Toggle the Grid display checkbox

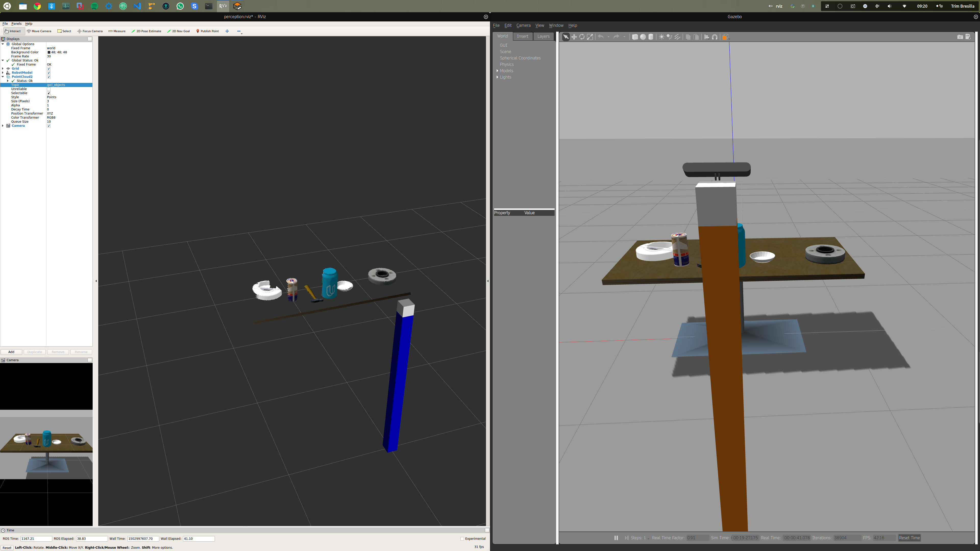coord(49,68)
